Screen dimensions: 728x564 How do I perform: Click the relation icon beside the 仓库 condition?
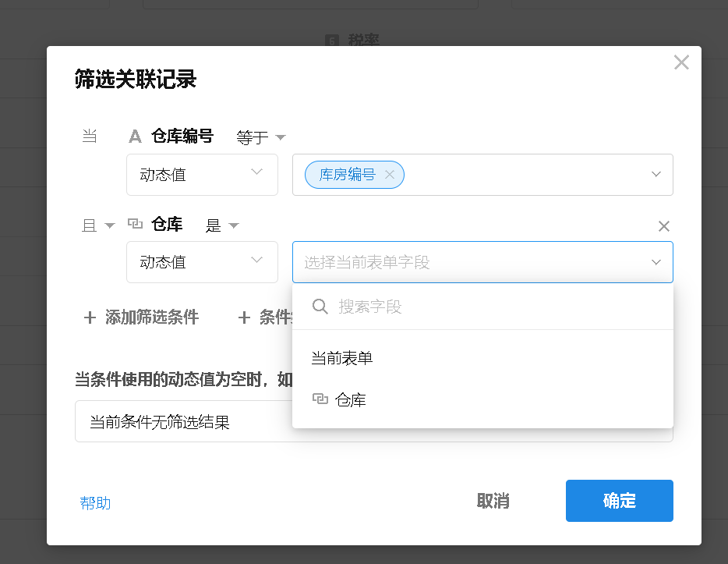135,225
